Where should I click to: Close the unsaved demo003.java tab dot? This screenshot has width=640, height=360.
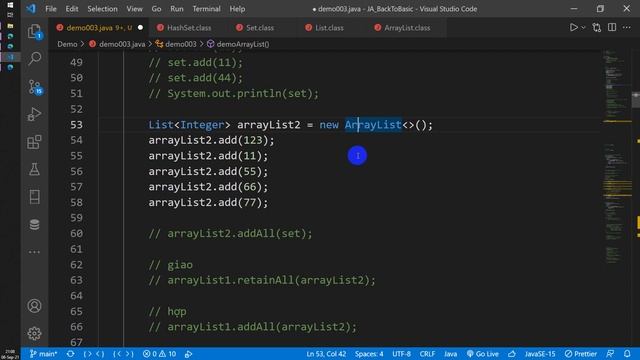(x=140, y=28)
